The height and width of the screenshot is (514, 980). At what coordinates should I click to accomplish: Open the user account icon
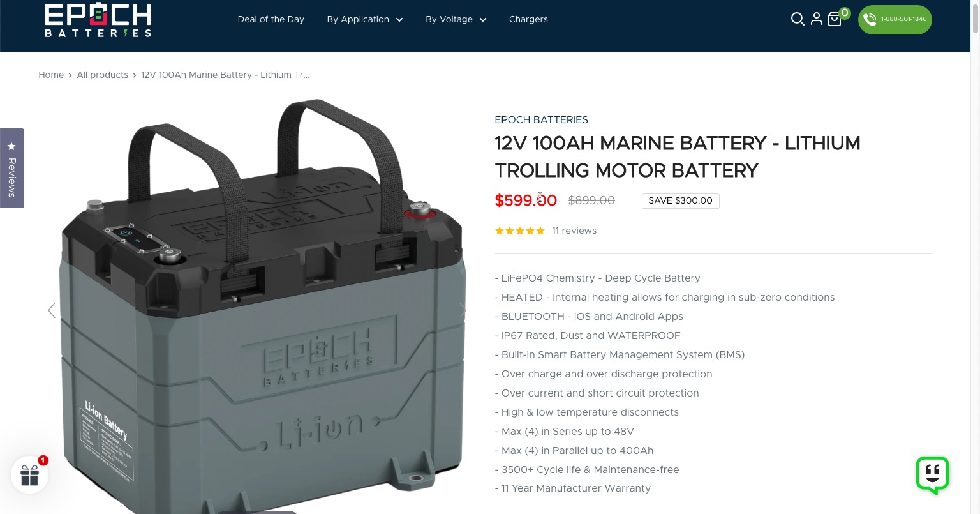(816, 19)
